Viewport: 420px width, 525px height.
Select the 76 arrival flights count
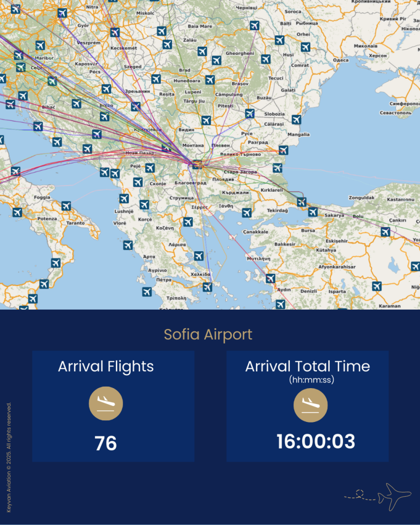coord(106,443)
